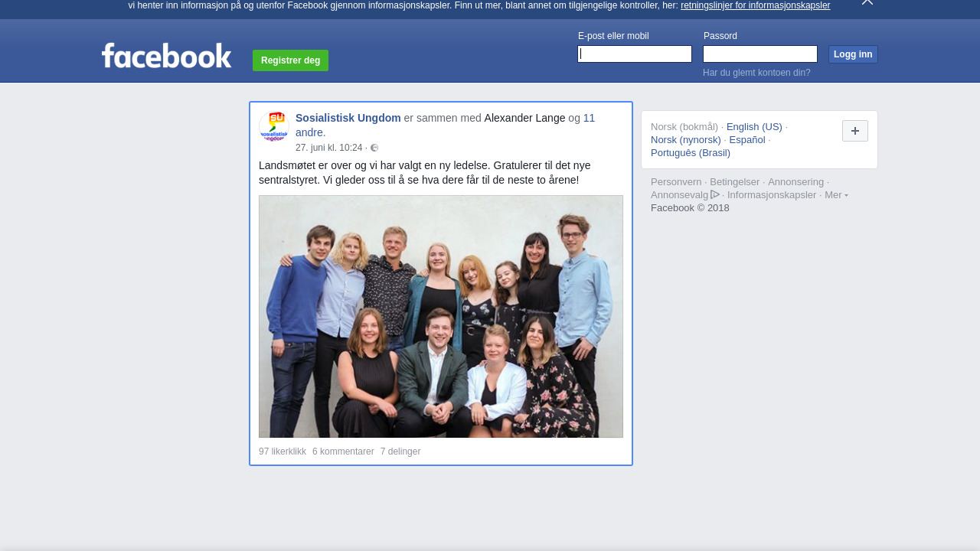Open retningslinjer for informasjonskapsler link
The image size is (980, 551).
(755, 5)
